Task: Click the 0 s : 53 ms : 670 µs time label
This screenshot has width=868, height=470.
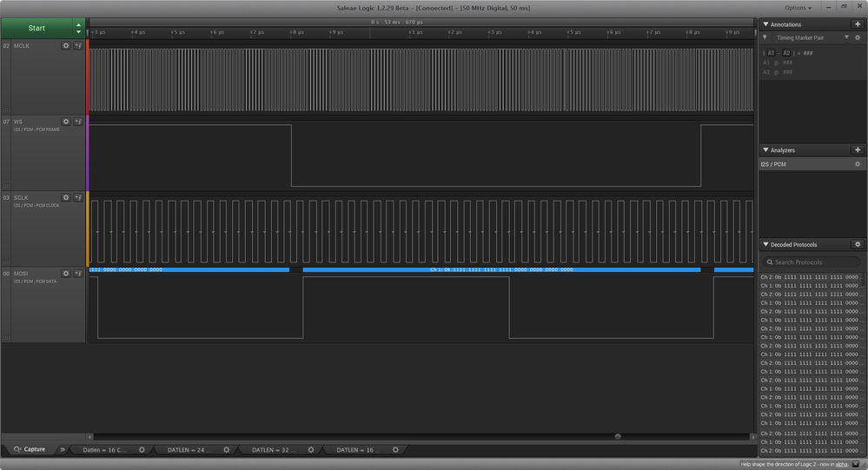Action: [397, 22]
